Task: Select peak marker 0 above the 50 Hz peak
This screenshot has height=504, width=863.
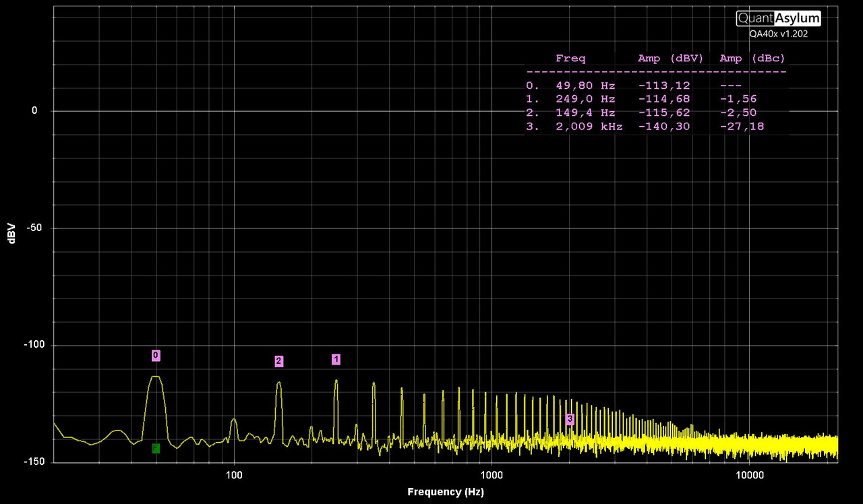Action: [x=156, y=355]
